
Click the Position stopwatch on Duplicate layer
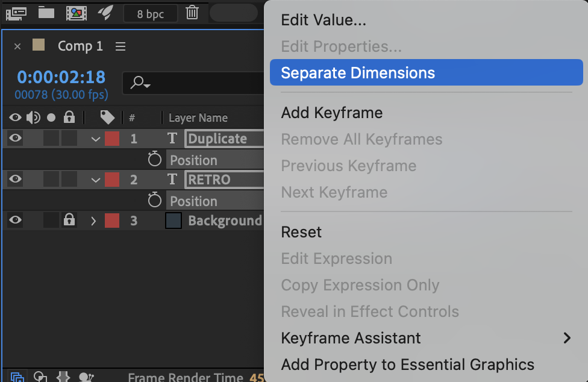(x=155, y=160)
